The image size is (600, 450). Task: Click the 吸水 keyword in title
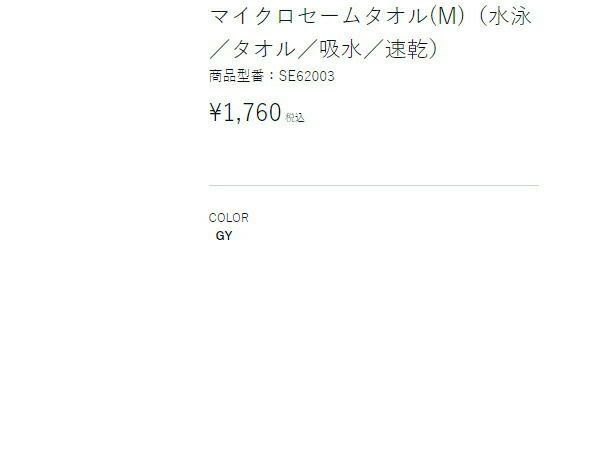[341, 49]
